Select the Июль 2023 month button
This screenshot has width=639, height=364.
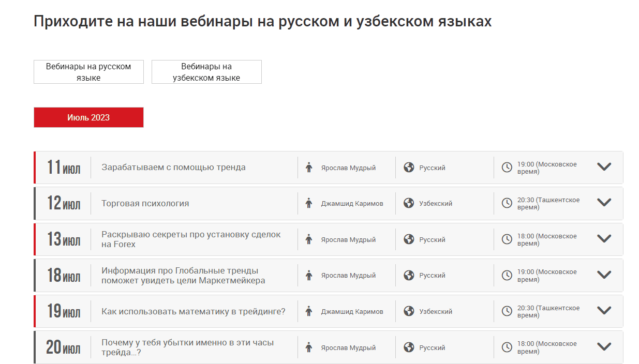pyautogui.click(x=88, y=117)
